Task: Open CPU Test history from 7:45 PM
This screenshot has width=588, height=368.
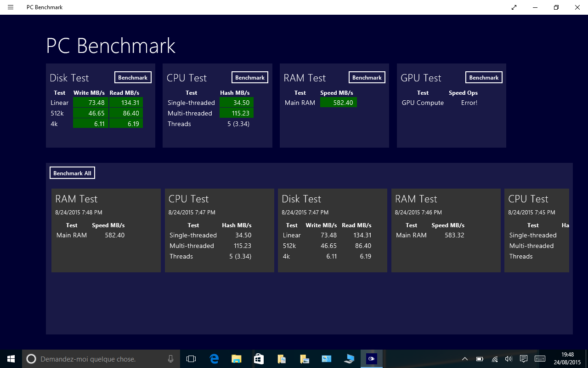Action: (537, 230)
